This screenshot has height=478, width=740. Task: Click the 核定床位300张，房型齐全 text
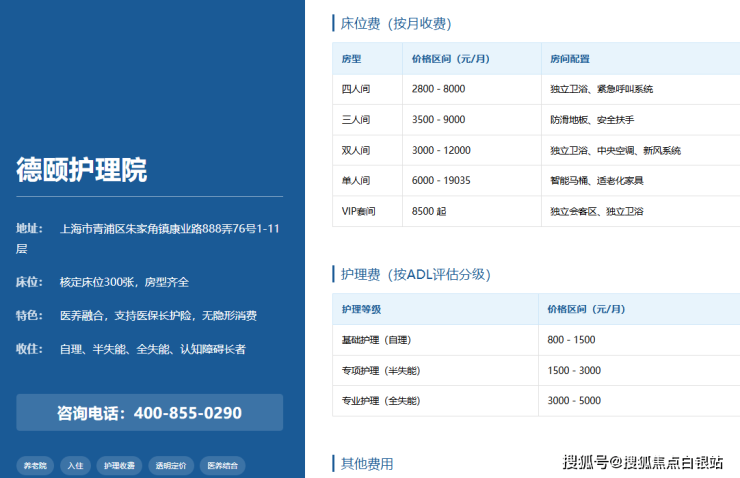click(124, 282)
